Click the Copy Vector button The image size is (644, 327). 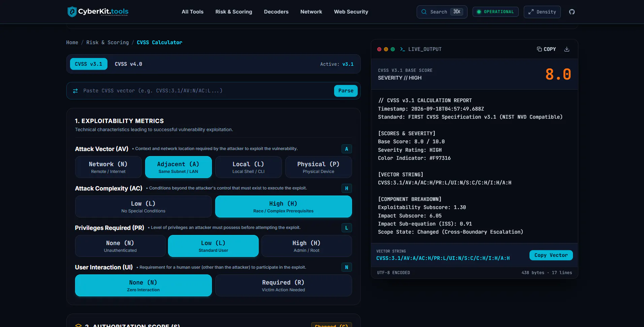click(551, 255)
